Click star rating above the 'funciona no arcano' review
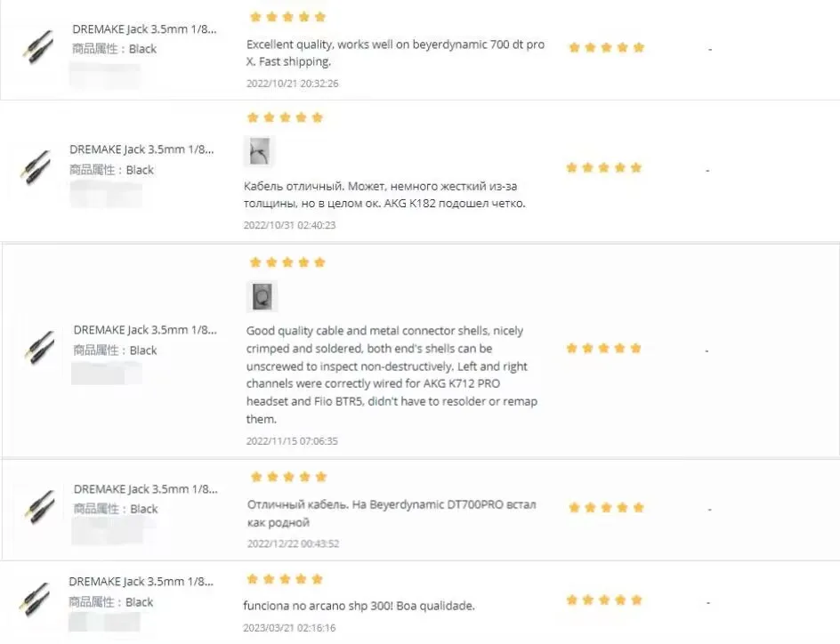 point(285,579)
